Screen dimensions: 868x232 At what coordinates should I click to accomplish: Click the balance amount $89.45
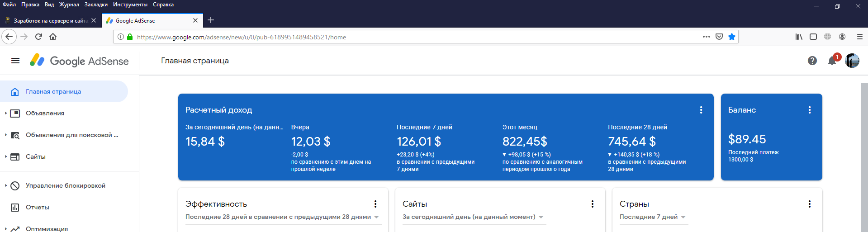point(747,139)
